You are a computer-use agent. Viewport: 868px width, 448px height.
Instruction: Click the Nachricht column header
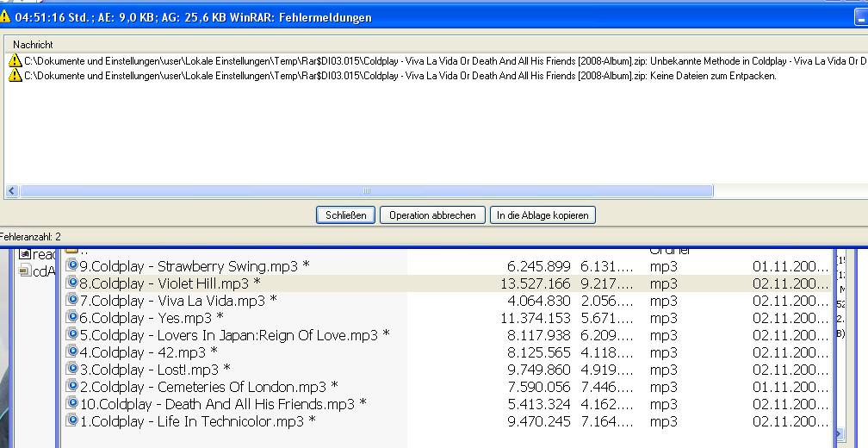tap(34, 44)
